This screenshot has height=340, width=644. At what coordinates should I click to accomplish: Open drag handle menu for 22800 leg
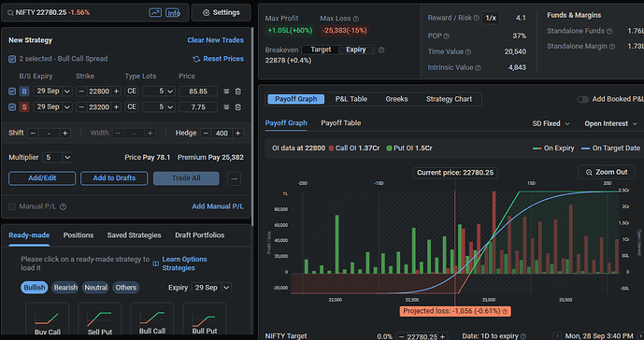coord(226,92)
